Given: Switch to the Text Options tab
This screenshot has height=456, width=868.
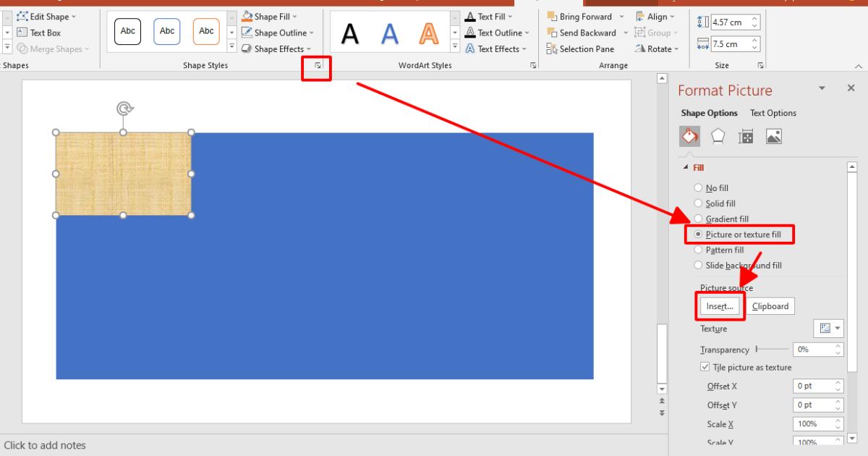Looking at the screenshot, I should pos(773,113).
